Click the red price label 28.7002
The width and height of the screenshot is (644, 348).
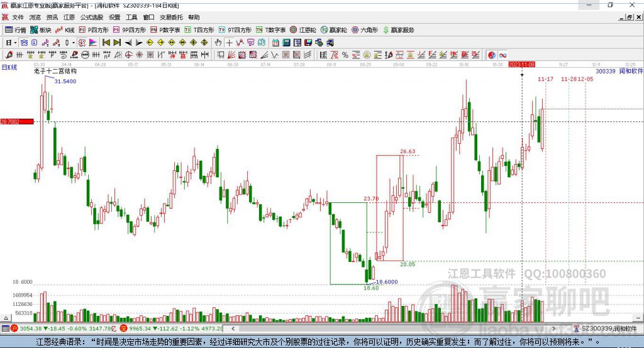(x=17, y=121)
